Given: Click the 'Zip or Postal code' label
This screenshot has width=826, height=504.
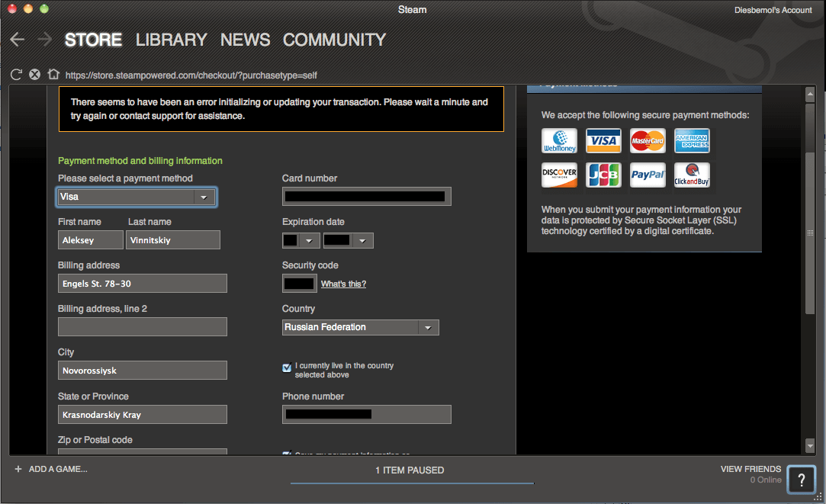Looking at the screenshot, I should coord(95,440).
